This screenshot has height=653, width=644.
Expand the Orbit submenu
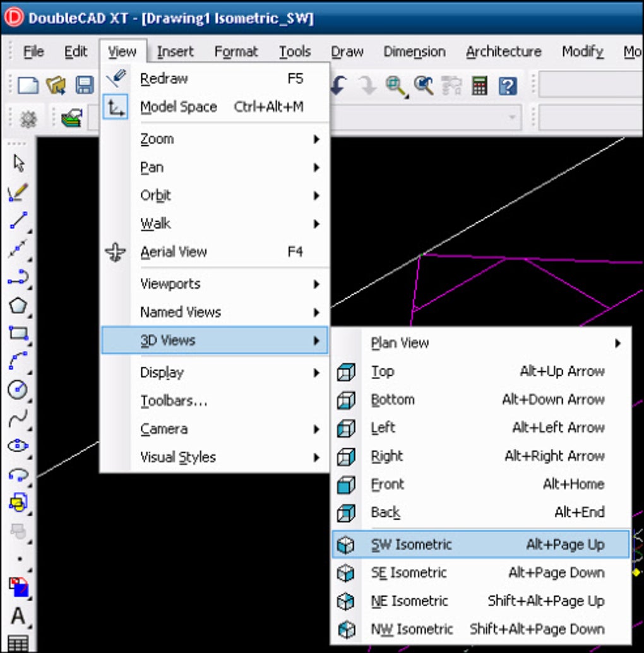pos(215,195)
